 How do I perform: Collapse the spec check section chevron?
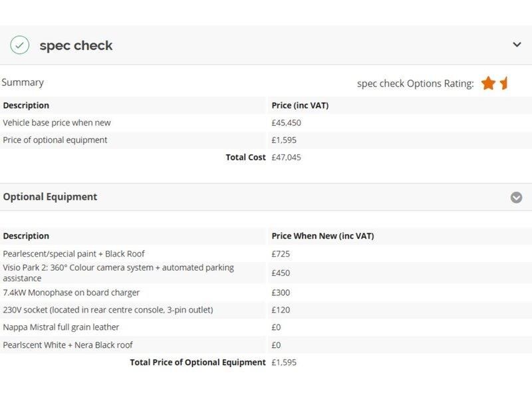pyautogui.click(x=517, y=45)
